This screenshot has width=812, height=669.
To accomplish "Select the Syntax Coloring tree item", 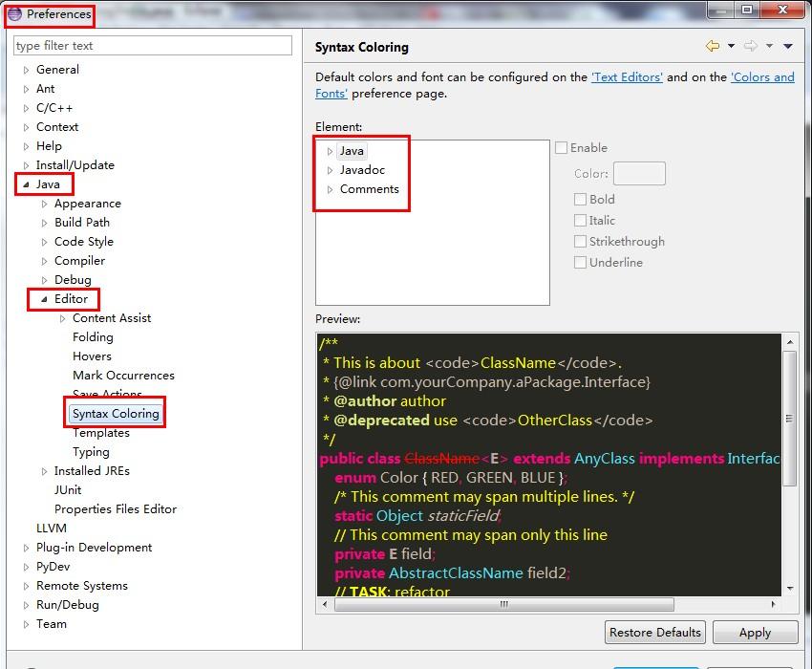I will pos(116,414).
